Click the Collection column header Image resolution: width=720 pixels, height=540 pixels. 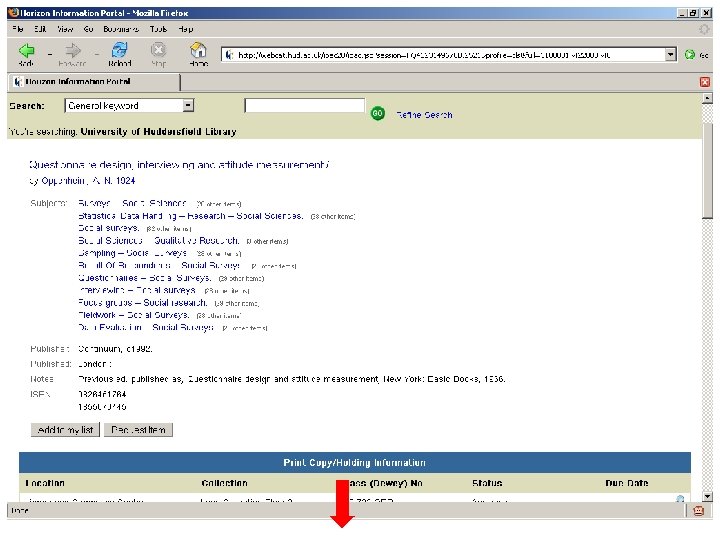click(225, 483)
